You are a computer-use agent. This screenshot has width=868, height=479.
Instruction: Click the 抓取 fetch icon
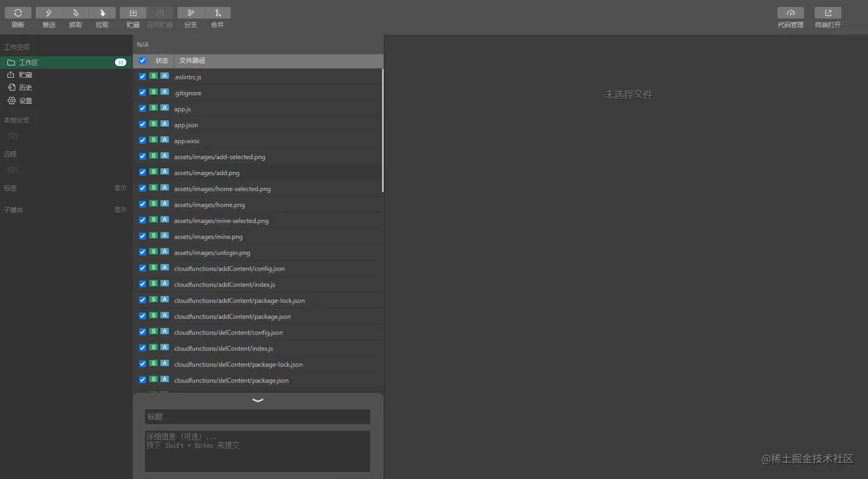click(x=75, y=13)
